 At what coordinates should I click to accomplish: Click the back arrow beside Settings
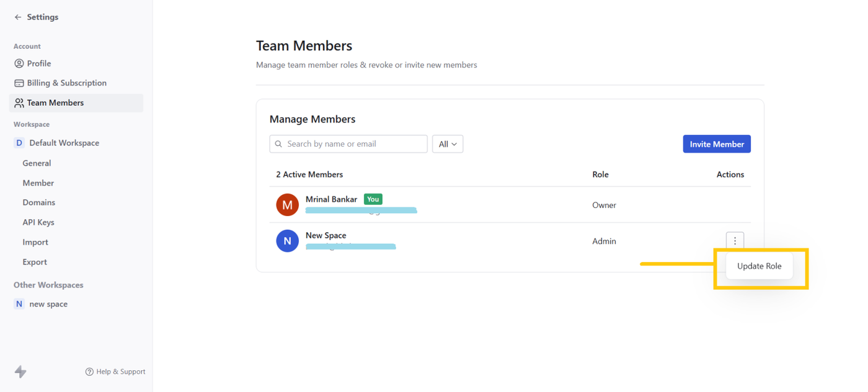point(18,17)
